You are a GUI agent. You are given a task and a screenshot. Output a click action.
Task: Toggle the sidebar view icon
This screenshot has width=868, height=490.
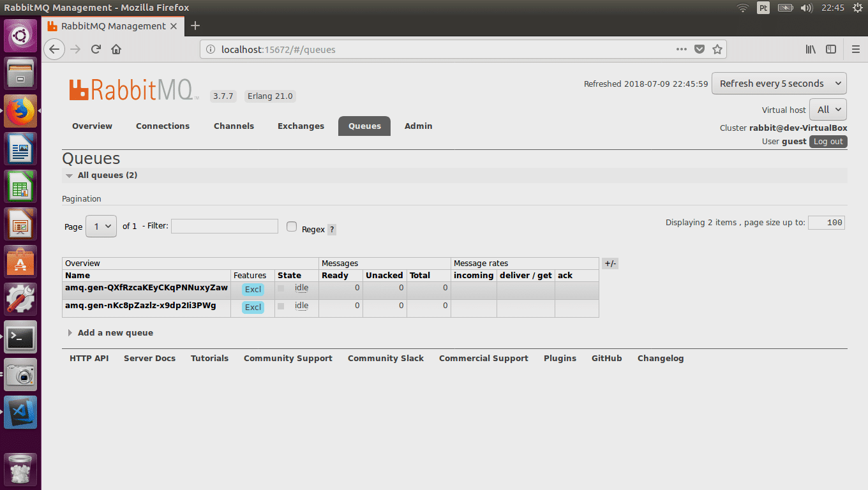(x=831, y=49)
